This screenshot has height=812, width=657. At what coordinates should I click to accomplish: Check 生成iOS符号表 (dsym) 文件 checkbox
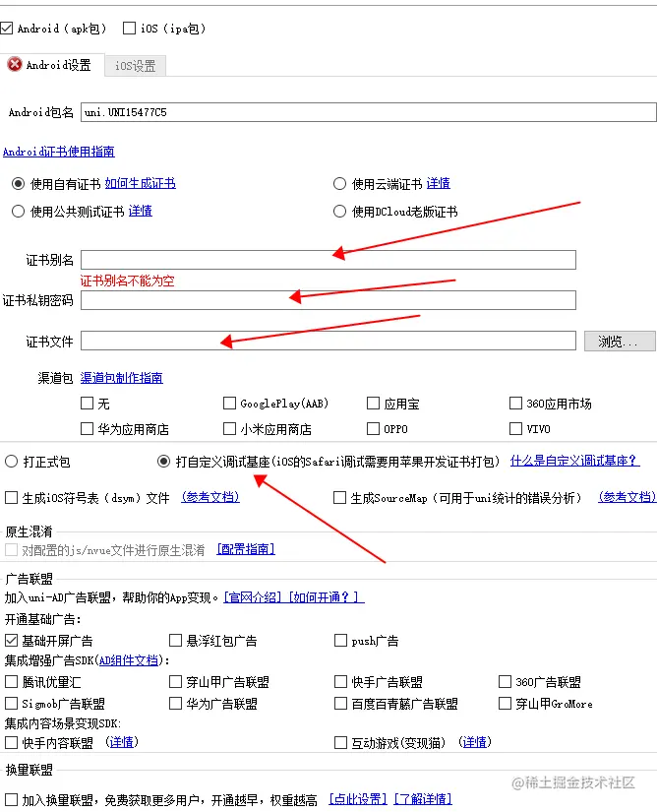click(11, 498)
